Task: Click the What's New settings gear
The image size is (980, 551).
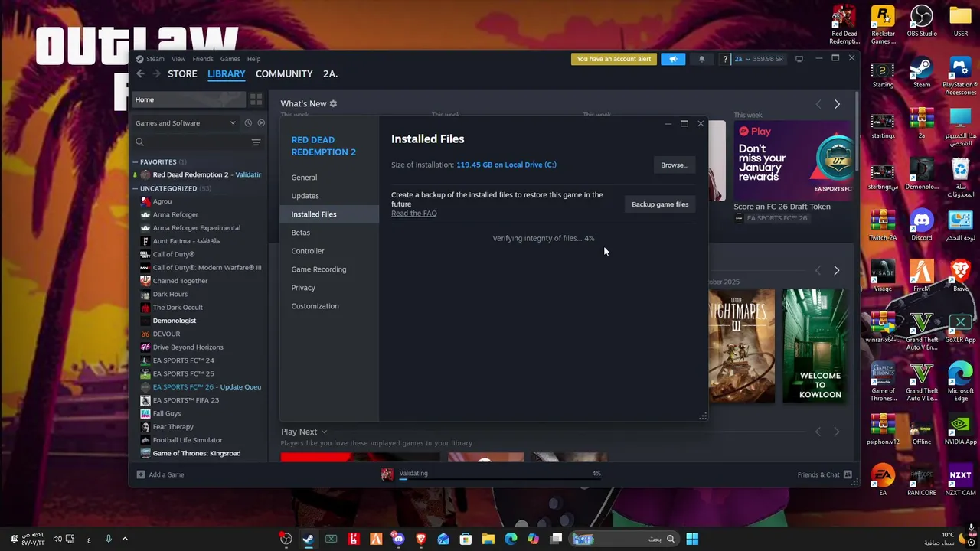Action: coord(333,103)
